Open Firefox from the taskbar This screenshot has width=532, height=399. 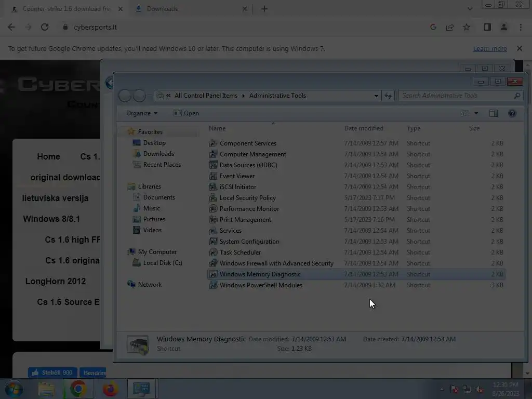(110, 389)
